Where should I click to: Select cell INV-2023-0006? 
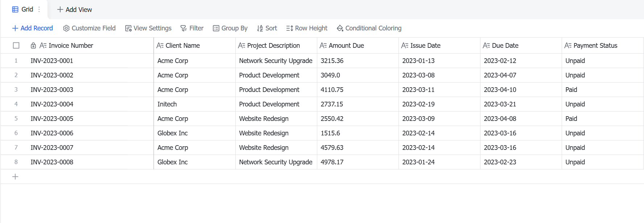point(90,133)
